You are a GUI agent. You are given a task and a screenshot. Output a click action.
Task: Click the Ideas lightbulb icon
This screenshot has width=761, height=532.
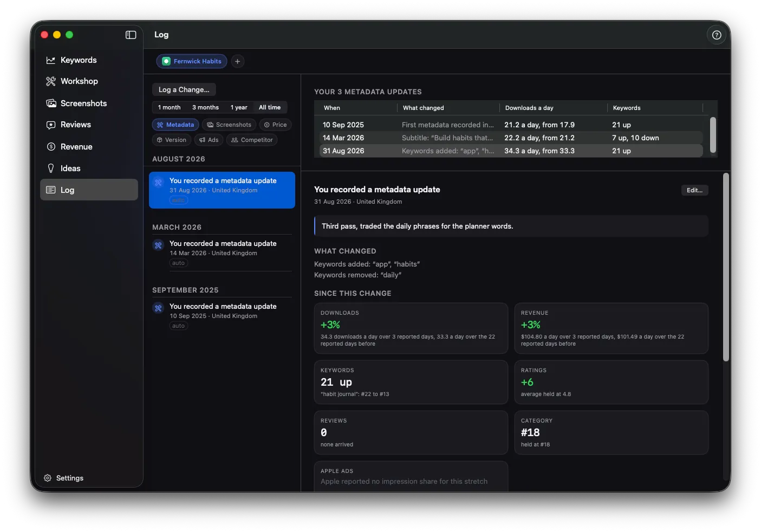tap(51, 168)
